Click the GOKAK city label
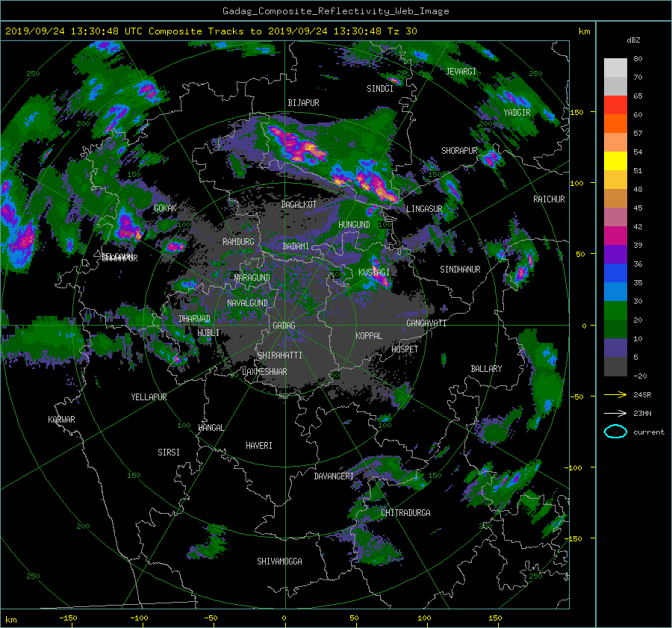Viewport: 672px width, 628px height. tap(165, 208)
